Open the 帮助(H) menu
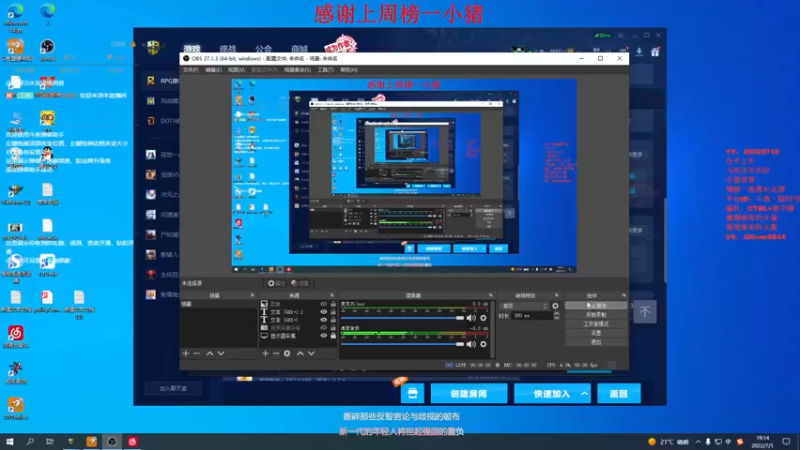 click(x=349, y=70)
